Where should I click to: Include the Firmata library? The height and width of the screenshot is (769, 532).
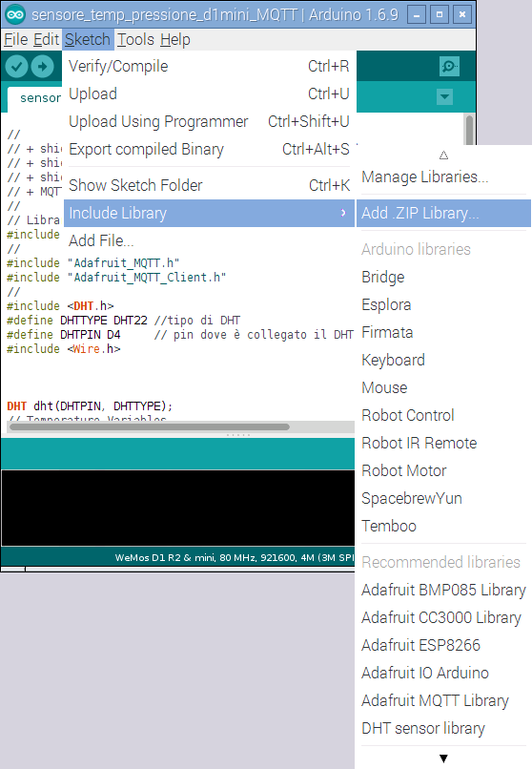point(443,332)
